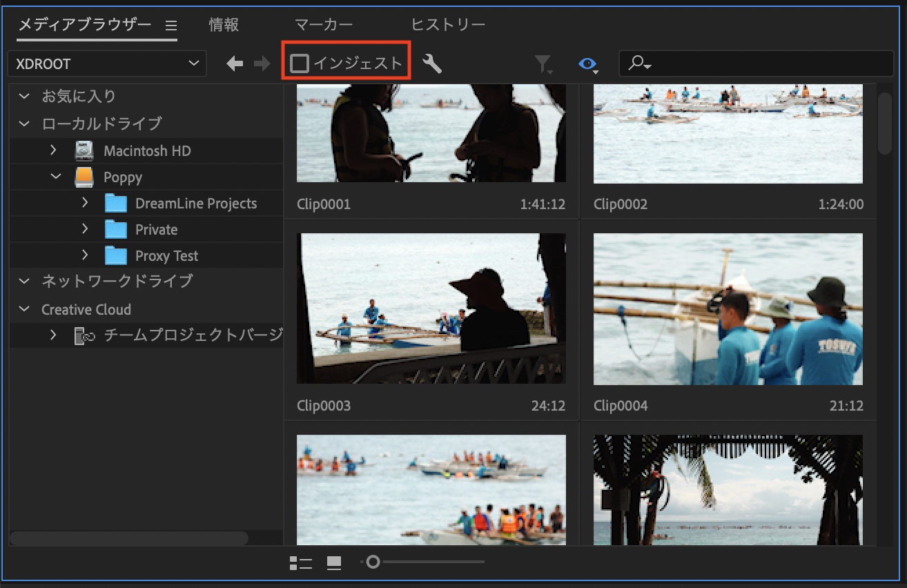Select the Clip0004 thumbnail

coord(728,308)
